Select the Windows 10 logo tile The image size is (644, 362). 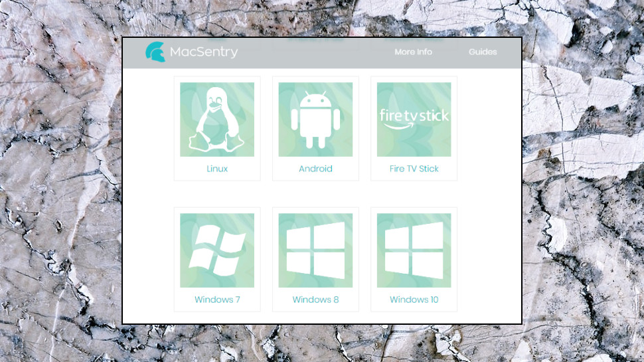[x=414, y=250]
